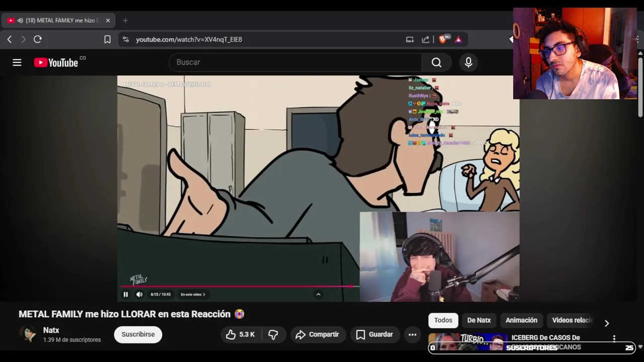The image size is (644, 362).
Task: Mute the video volume
Action: point(139,295)
